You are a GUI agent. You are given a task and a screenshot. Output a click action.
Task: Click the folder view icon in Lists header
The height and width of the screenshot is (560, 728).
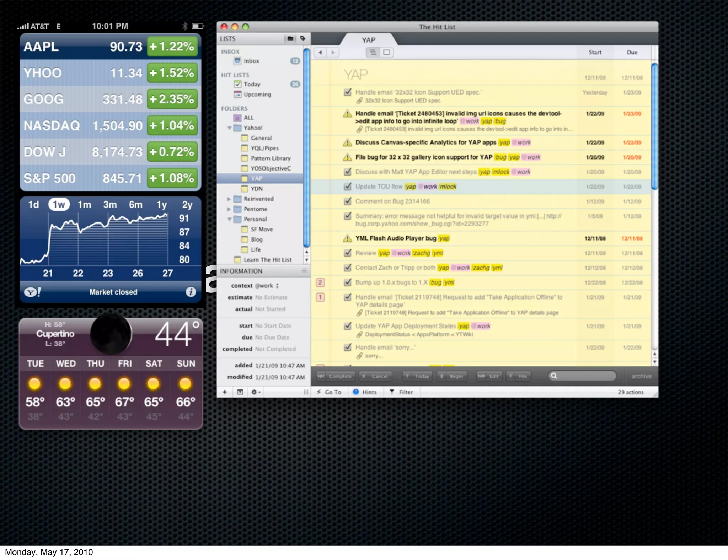pyautogui.click(x=290, y=38)
